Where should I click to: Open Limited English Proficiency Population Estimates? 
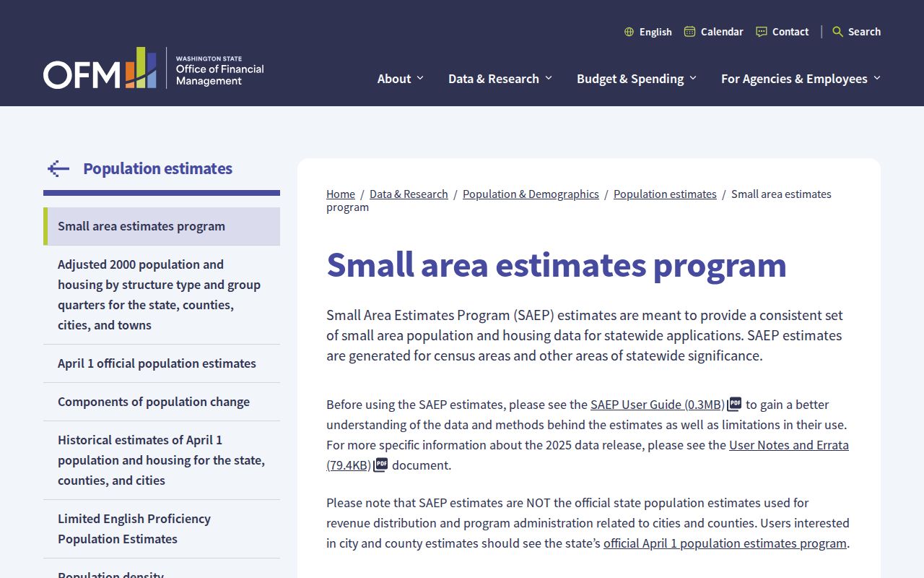(x=162, y=529)
